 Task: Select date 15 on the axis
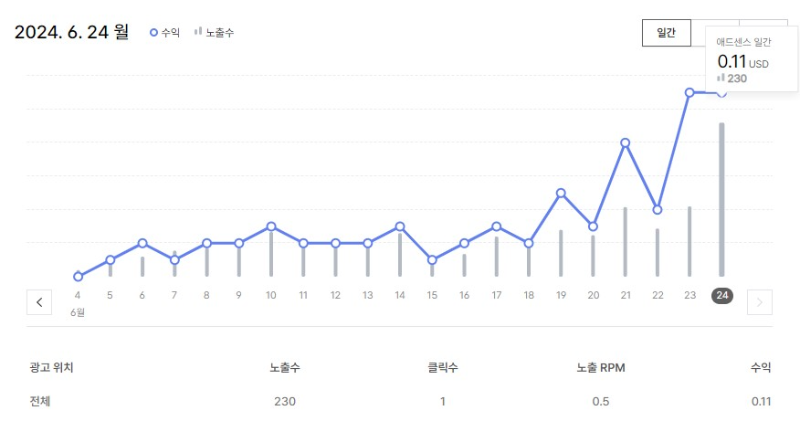[x=432, y=295]
